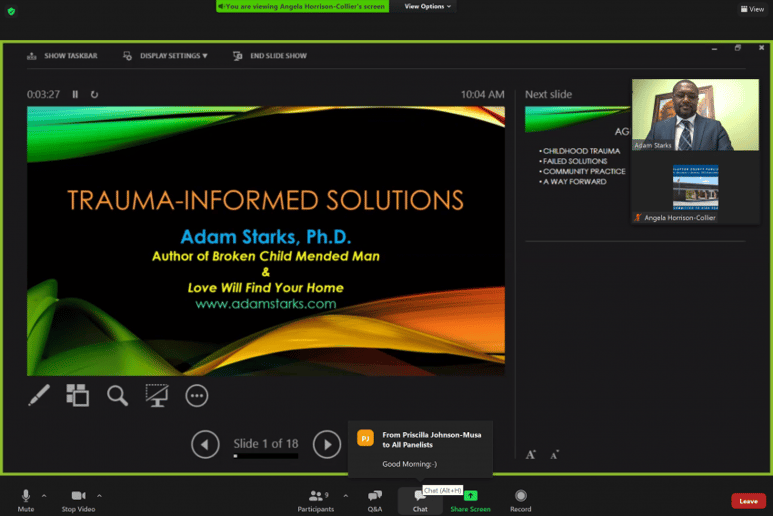Click the www.adamstarks.com link on slide
This screenshot has width=773, height=516.
[x=266, y=304]
